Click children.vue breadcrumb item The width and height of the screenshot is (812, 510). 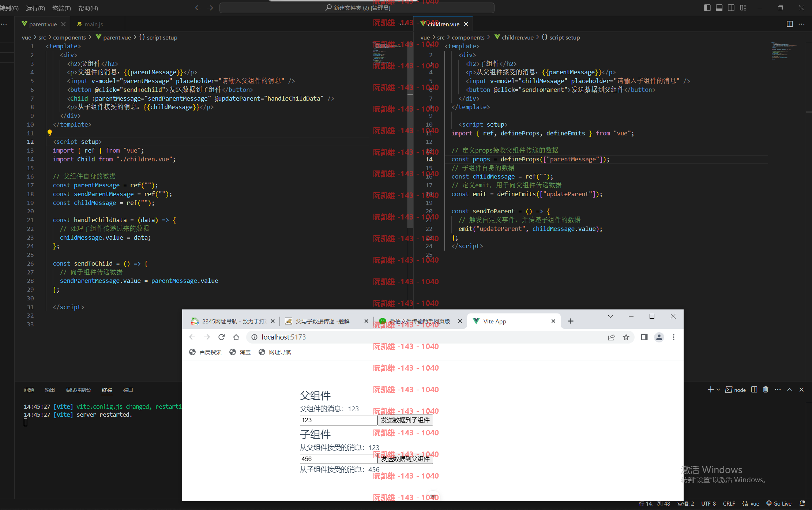click(x=518, y=37)
